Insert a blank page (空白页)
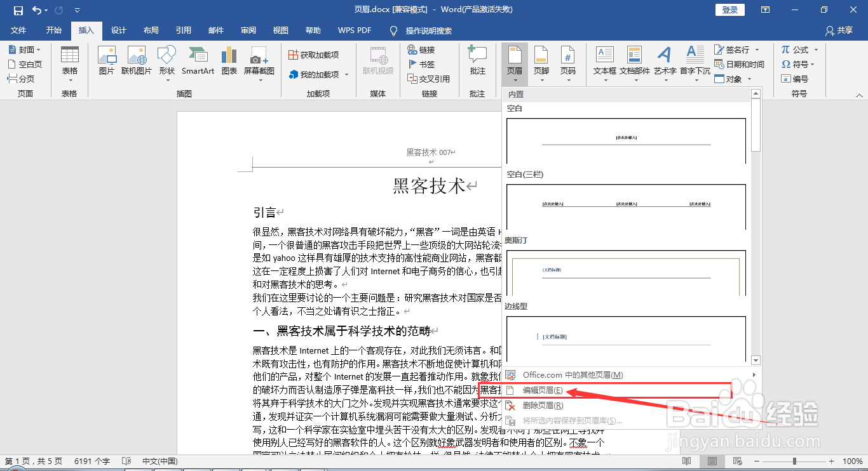 tap(25, 64)
